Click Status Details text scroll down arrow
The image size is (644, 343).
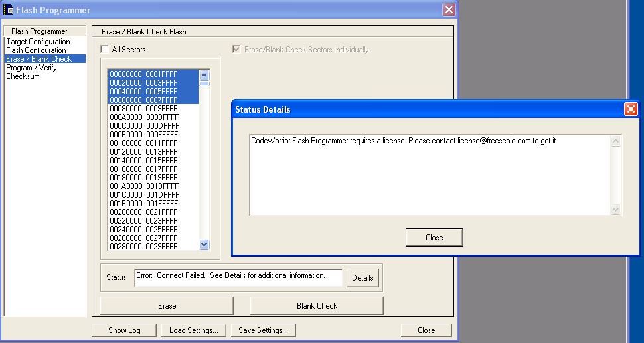click(x=615, y=209)
